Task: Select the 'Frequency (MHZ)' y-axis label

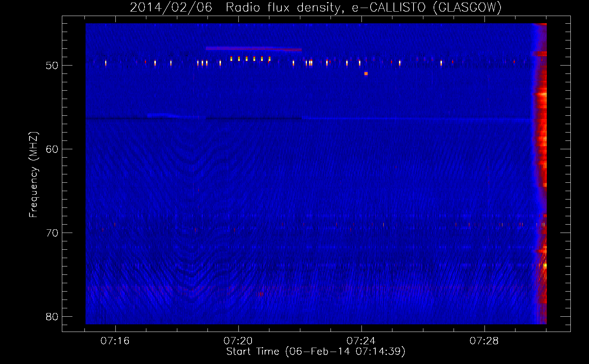Action: [x=33, y=175]
